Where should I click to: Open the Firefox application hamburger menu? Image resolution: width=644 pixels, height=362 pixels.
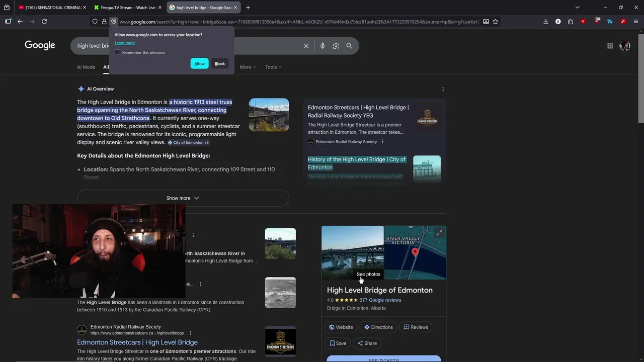tap(636, 22)
